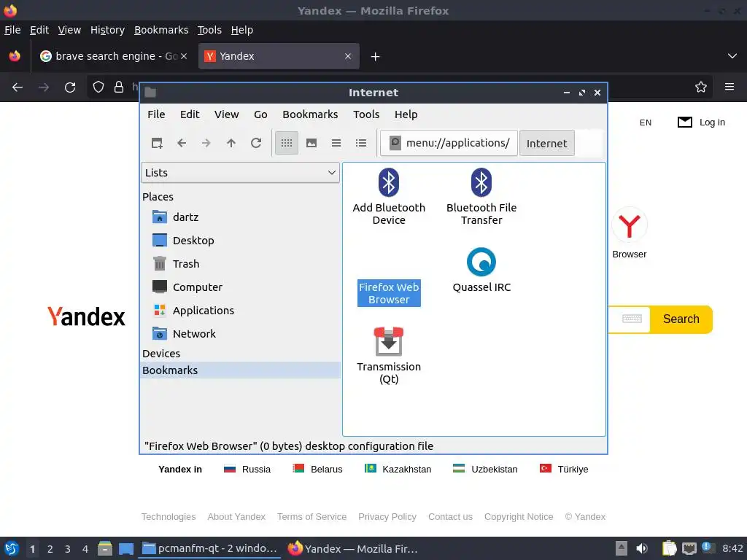Screen dimensions: 747x560
Task: Select Quassel IRC application icon
Action: tap(481, 262)
